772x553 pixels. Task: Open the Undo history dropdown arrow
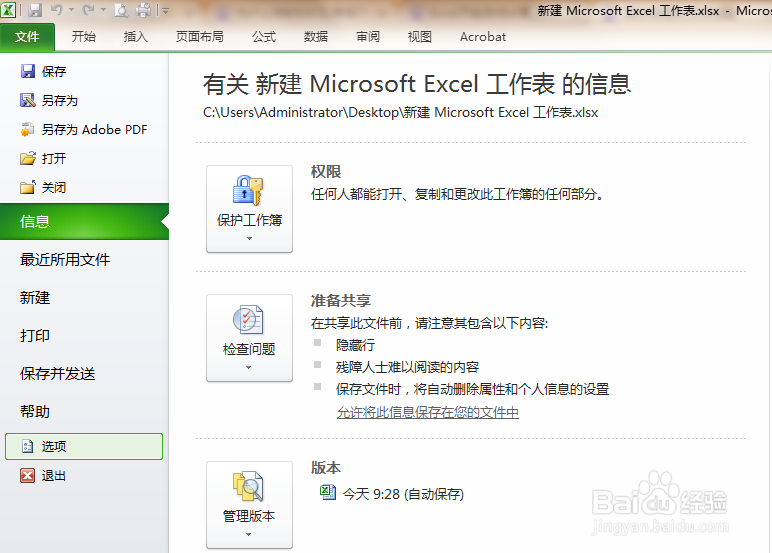[72, 10]
